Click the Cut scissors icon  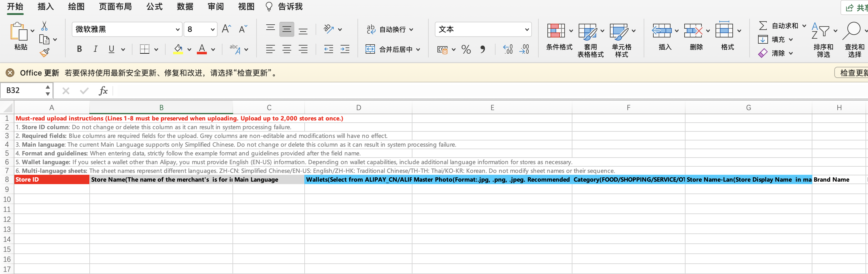pos(44,26)
